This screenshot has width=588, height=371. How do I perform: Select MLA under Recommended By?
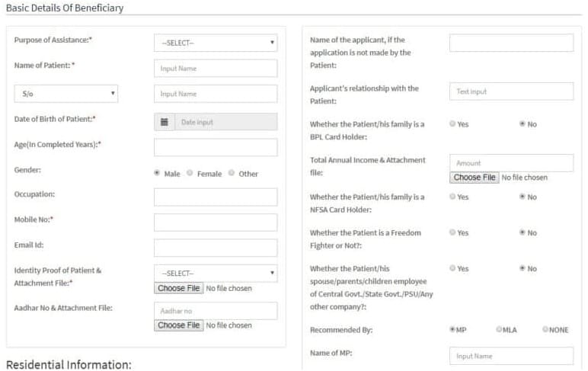coord(499,330)
